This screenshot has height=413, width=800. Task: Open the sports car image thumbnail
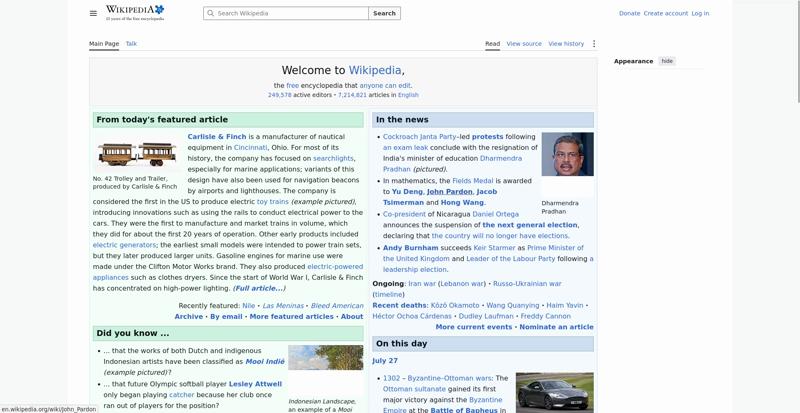click(555, 392)
